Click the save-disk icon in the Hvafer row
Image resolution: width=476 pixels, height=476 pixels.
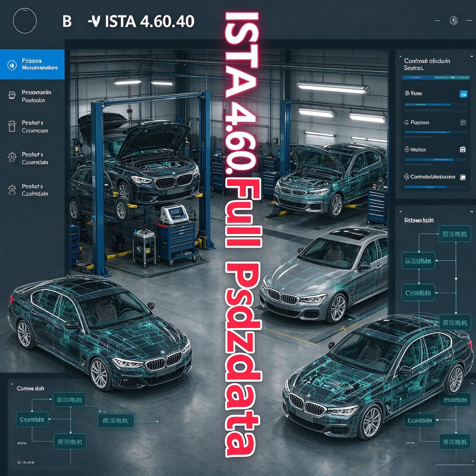point(463,150)
